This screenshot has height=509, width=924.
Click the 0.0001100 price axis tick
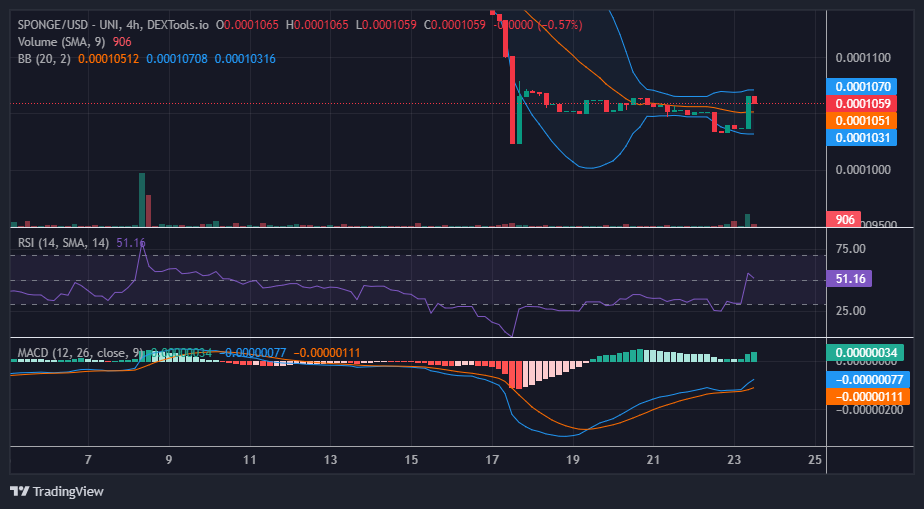pos(863,58)
